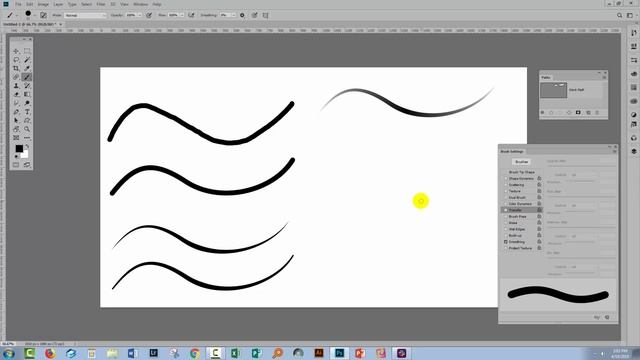Enable Dual Brush checkbox
The image size is (640, 360).
coord(506,198)
